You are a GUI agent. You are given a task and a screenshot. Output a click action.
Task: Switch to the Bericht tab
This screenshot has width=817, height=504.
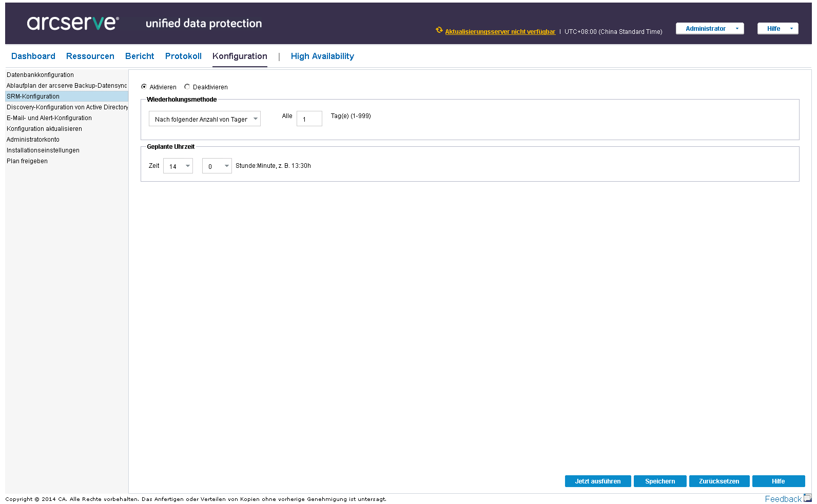(140, 56)
